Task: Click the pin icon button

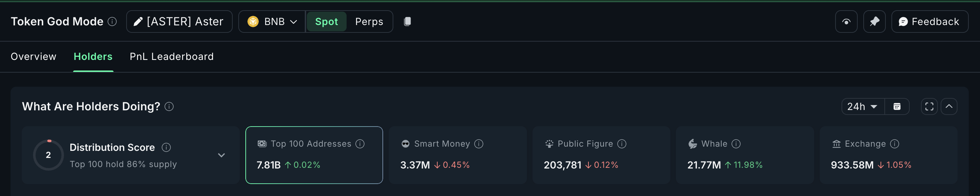Action: pos(874,22)
